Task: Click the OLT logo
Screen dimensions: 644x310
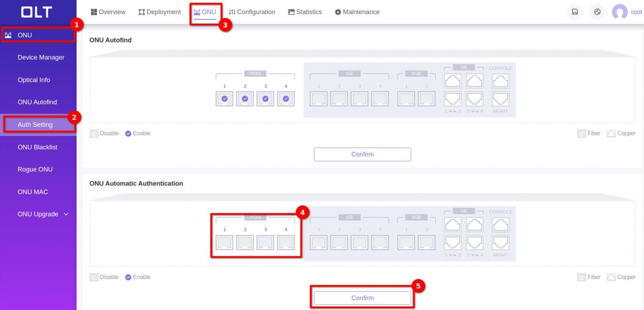Action: (x=37, y=12)
